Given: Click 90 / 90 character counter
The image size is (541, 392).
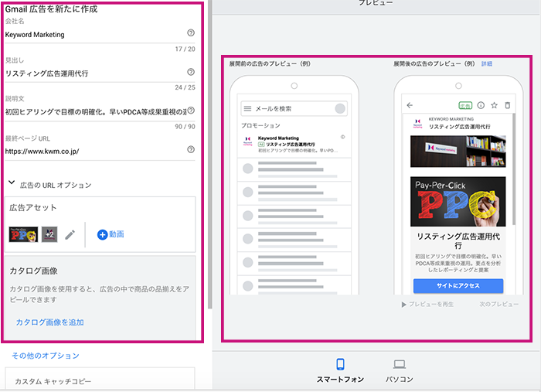Looking at the screenshot, I should (x=185, y=127).
